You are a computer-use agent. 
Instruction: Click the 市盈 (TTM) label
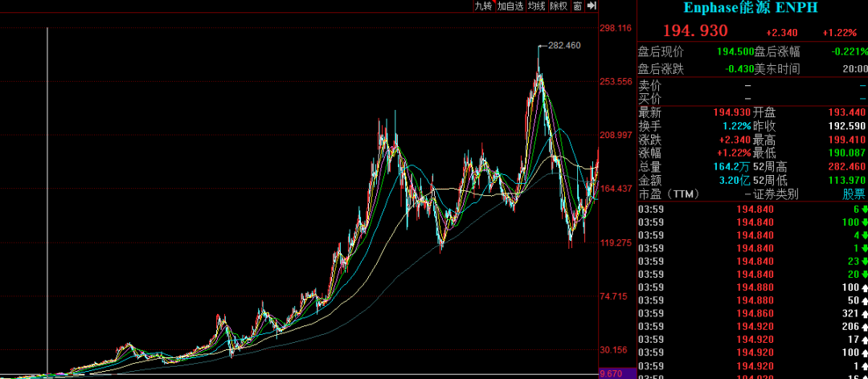pyautogui.click(x=669, y=194)
